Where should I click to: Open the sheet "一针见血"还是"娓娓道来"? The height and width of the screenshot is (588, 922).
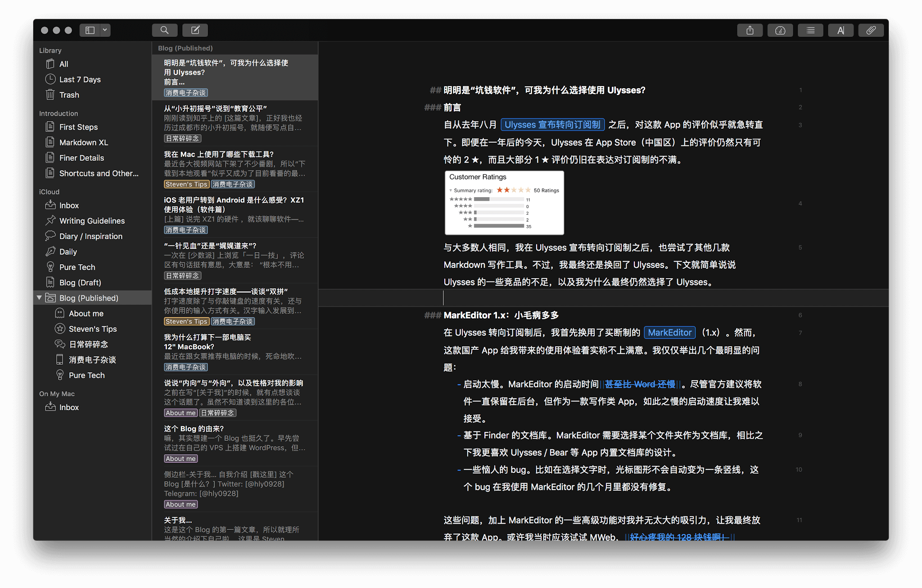[x=235, y=260]
